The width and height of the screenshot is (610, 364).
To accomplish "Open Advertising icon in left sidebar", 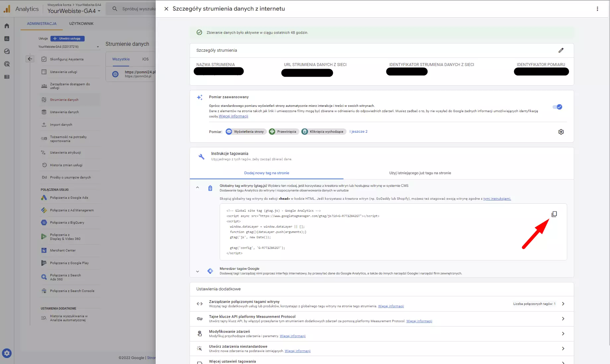I will tap(7, 64).
